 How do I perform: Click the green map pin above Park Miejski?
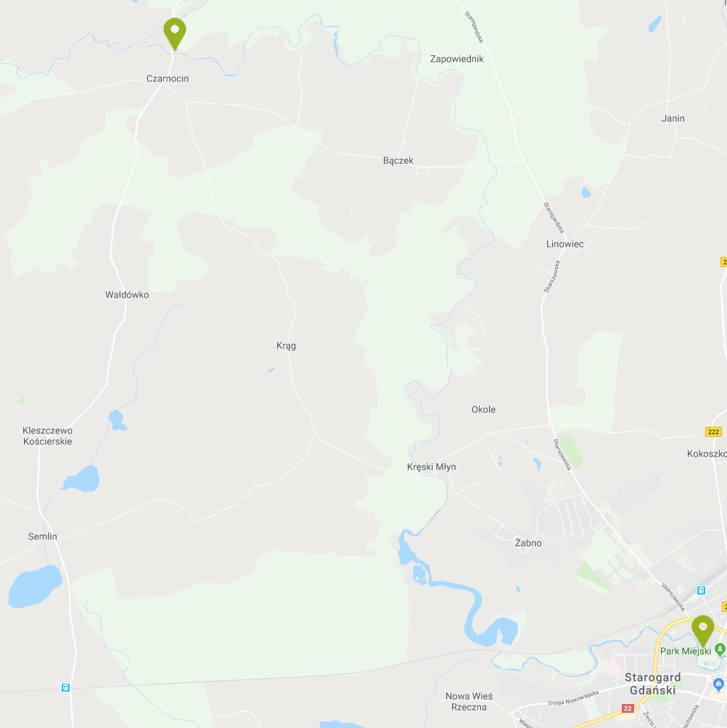coord(703,631)
